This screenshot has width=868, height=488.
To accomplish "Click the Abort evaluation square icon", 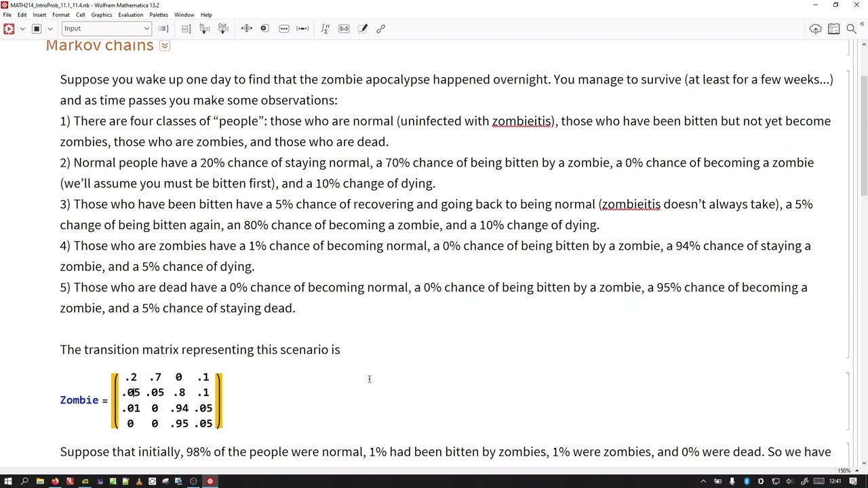I will click(37, 28).
